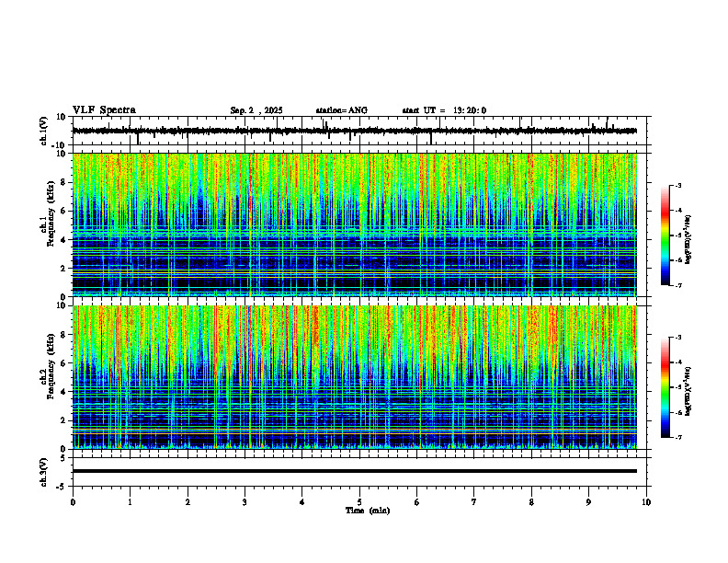Click the "VLF Spectra" plot title

tap(104, 110)
